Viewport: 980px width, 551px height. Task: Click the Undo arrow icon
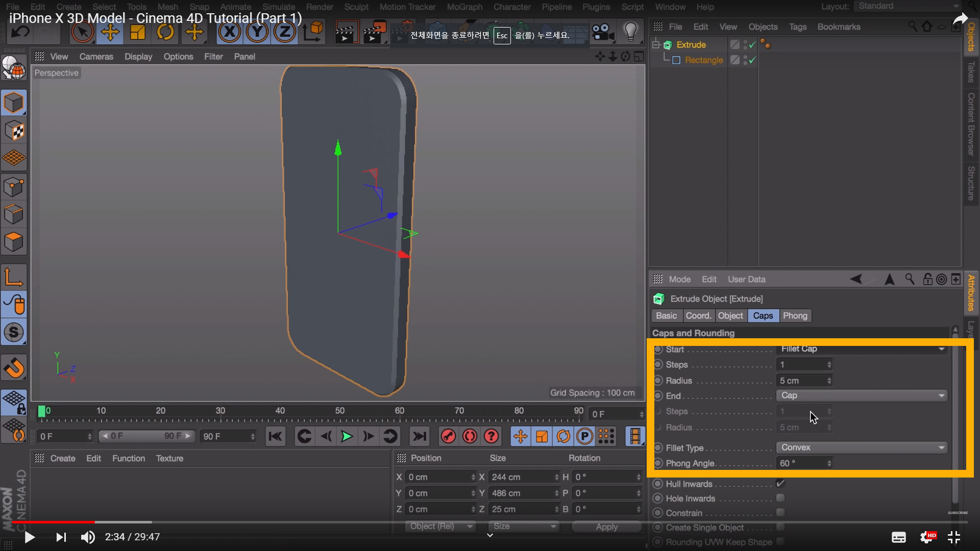(20, 33)
